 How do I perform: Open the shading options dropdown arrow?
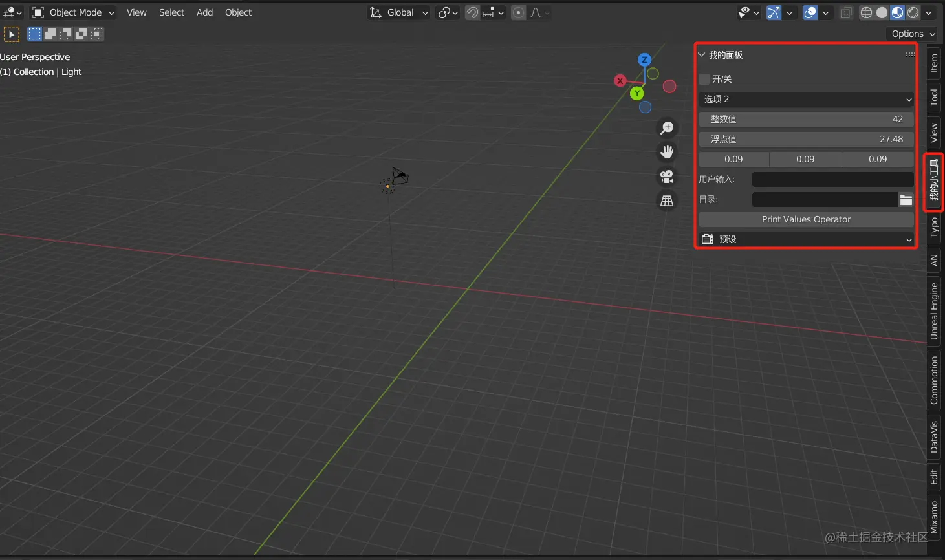point(929,12)
